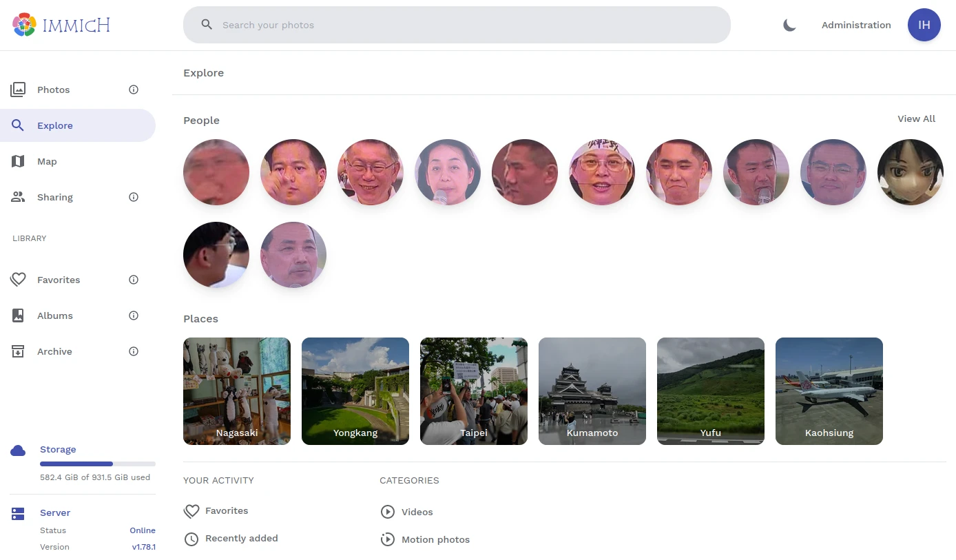Go to Albums in the sidebar
The image size is (956, 560).
[54, 315]
